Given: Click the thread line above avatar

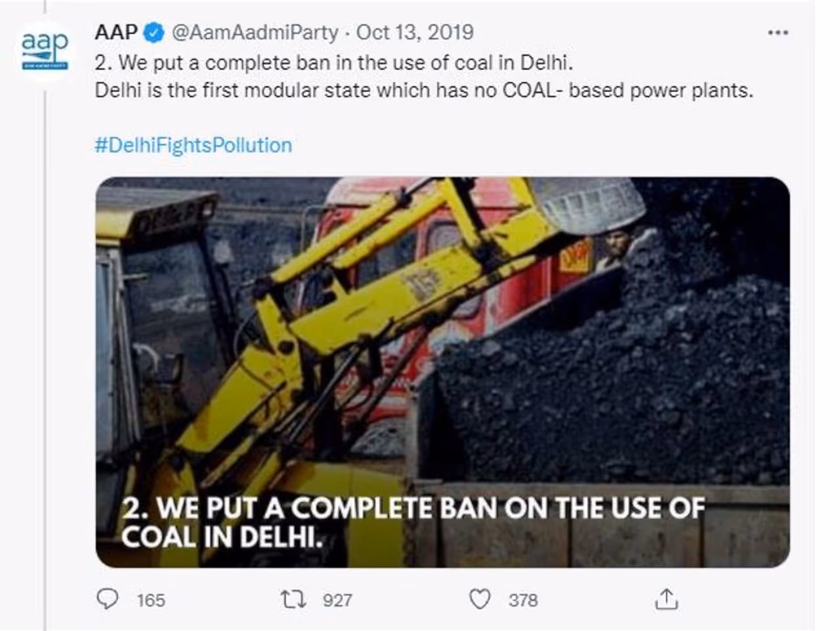Looking at the screenshot, I should (45, 7).
